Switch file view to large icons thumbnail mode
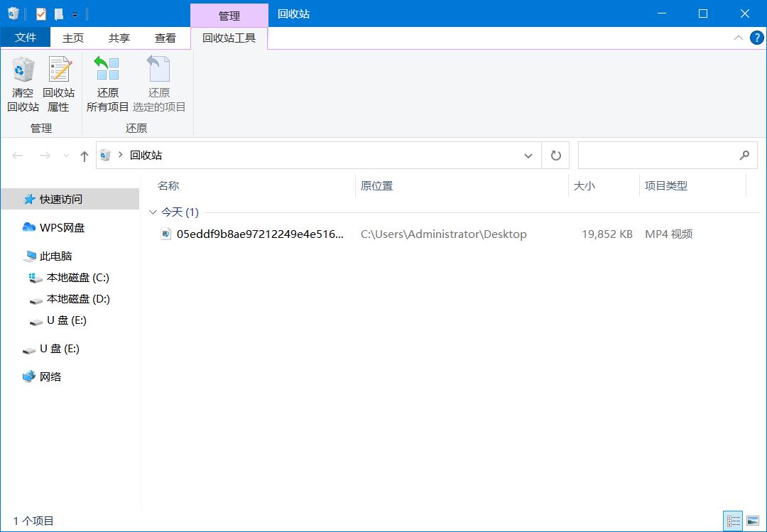The image size is (767, 532). (x=754, y=521)
